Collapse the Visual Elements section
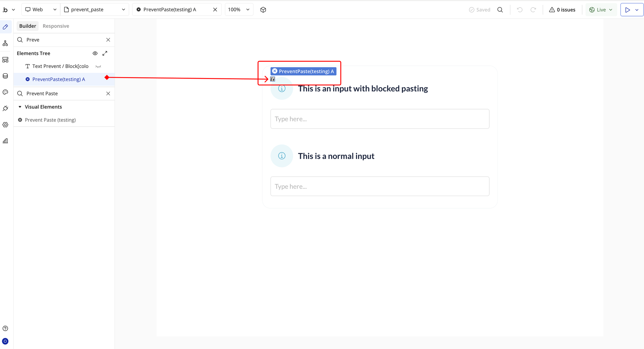The height and width of the screenshot is (349, 644). click(x=20, y=107)
